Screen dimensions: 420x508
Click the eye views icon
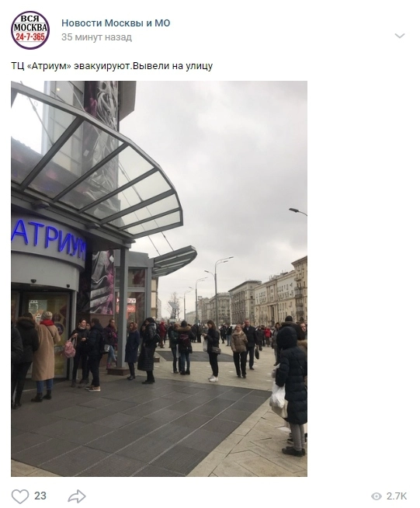pos(377,496)
